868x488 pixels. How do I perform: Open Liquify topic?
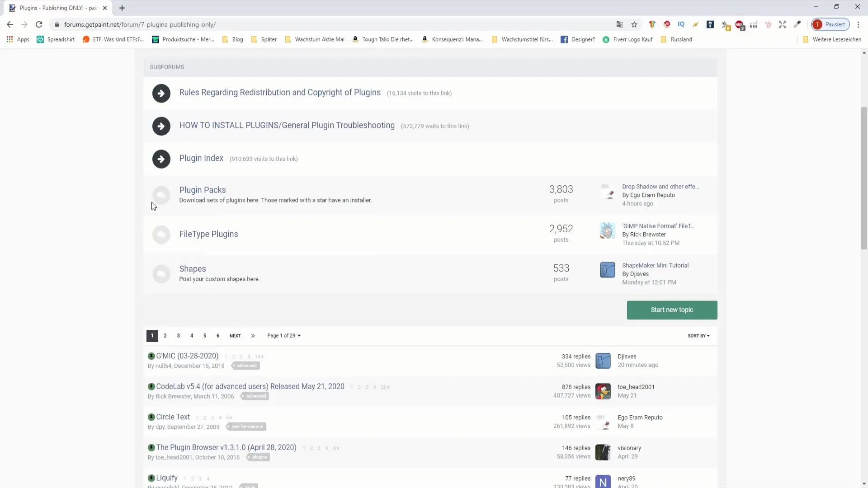click(167, 478)
